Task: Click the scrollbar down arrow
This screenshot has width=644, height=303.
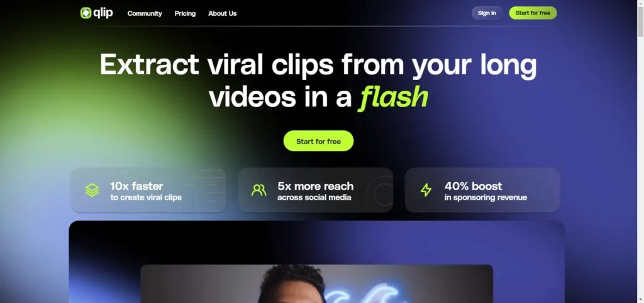Action: (640, 300)
